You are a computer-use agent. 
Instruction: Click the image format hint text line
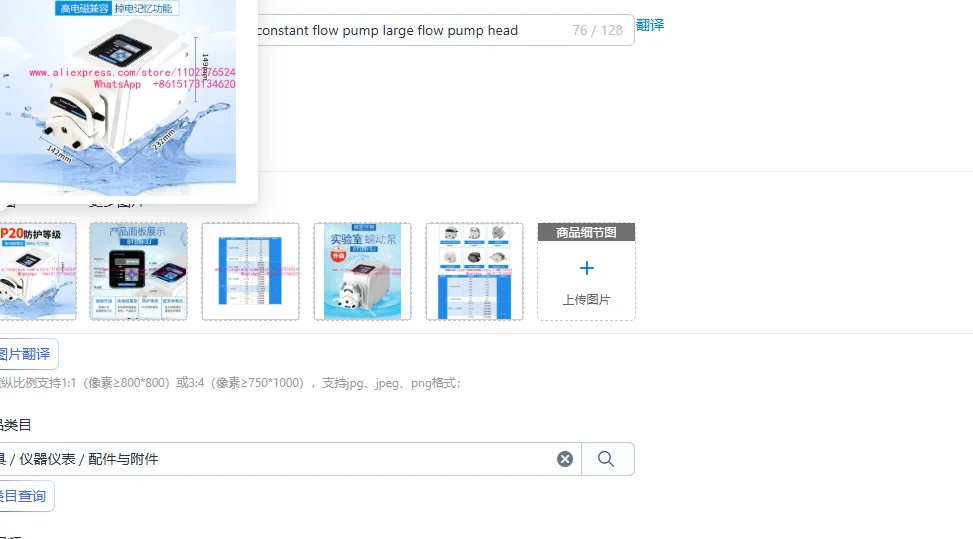pos(230,383)
